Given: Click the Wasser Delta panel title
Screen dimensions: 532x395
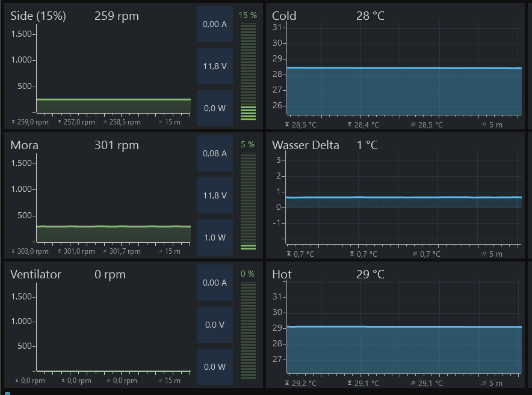Looking at the screenshot, I should click(306, 145).
